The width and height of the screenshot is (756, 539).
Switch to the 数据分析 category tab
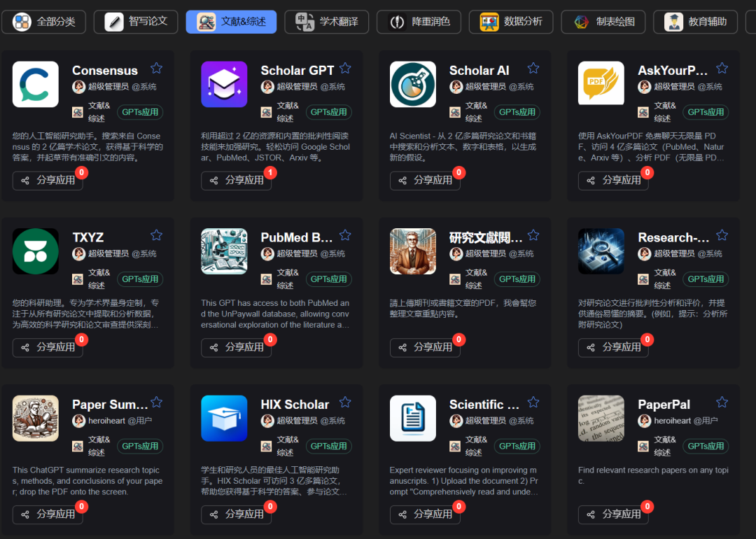click(511, 22)
